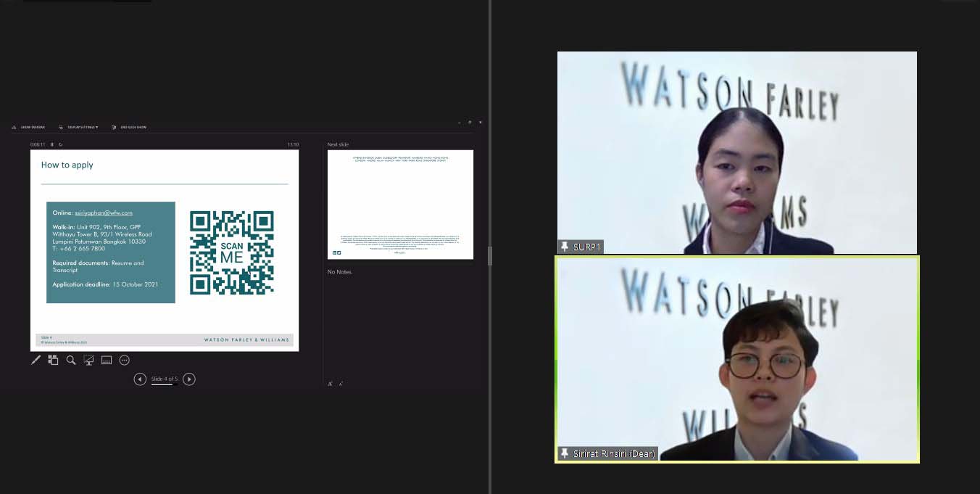Open the pen and laser pointer tools

[x=36, y=360]
